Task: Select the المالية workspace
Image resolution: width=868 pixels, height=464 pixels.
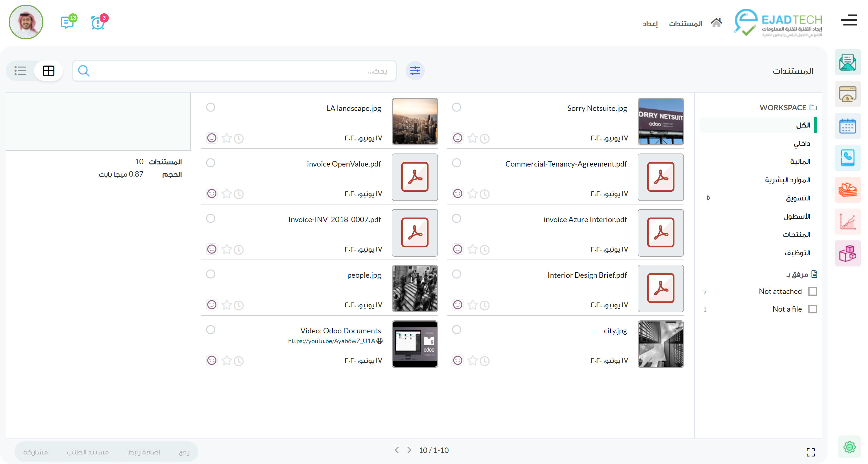Action: pos(800,162)
